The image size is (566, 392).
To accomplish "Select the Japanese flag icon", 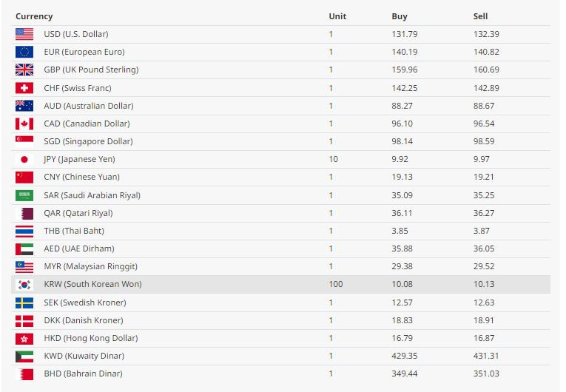I will click(24, 159).
